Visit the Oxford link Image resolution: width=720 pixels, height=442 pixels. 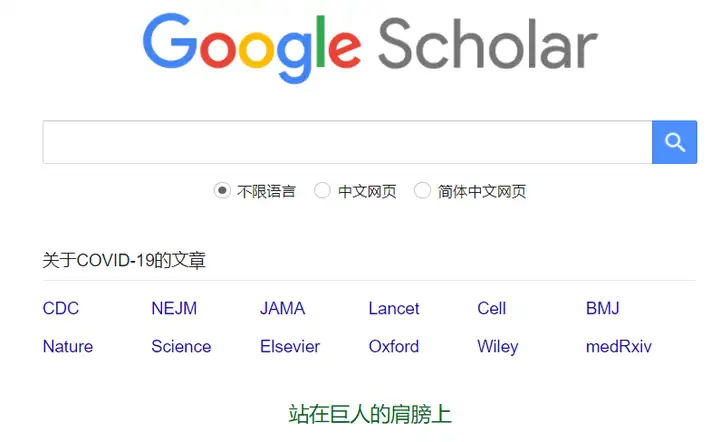pyautogui.click(x=394, y=346)
